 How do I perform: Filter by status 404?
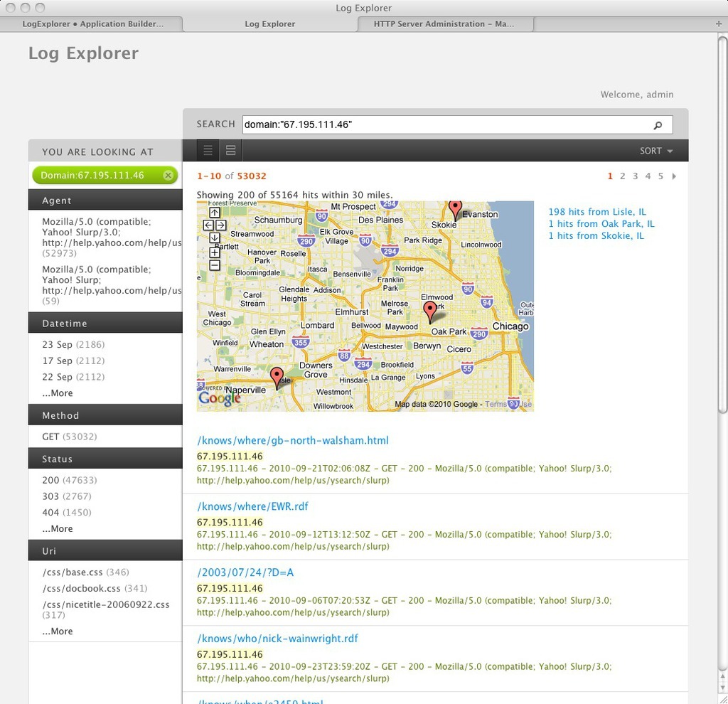pos(67,513)
